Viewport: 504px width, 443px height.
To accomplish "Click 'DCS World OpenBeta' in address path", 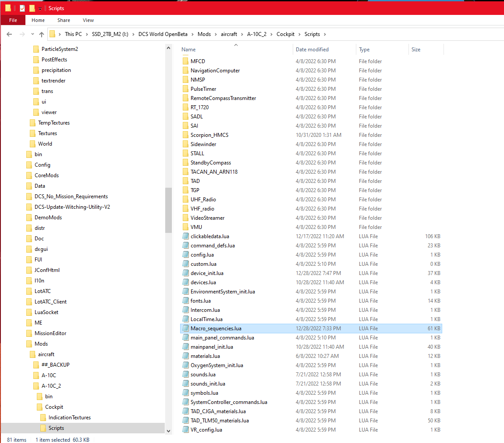I will (x=163, y=34).
